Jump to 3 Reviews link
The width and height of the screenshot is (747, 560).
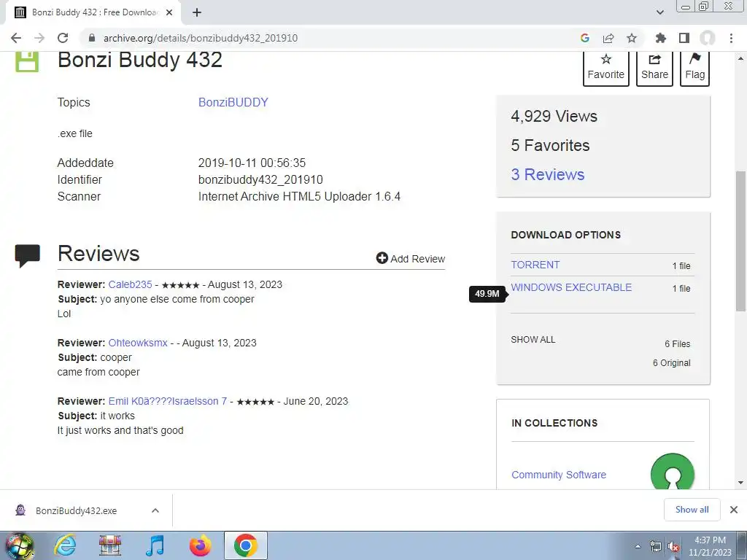click(547, 174)
